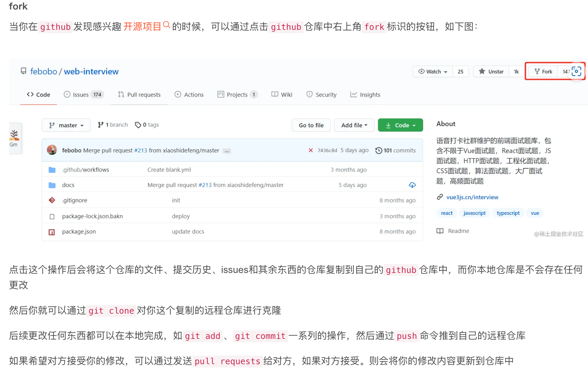Open the Insights tab
Screen dimensions: 588x374
[x=365, y=94]
